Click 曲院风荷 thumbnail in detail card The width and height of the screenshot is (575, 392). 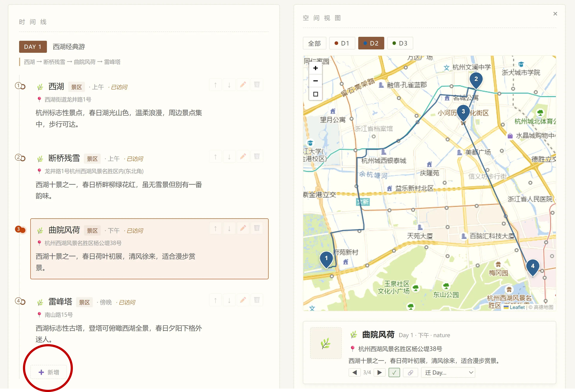coord(326,343)
